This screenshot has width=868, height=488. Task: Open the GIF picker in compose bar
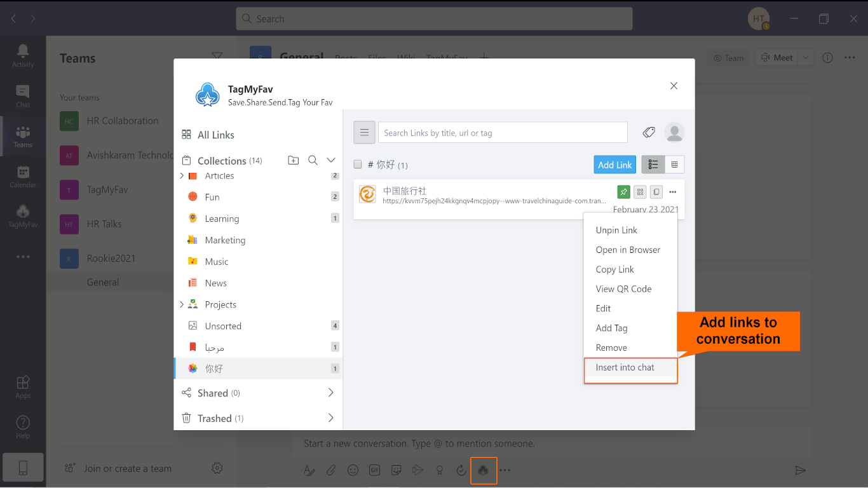pos(374,470)
